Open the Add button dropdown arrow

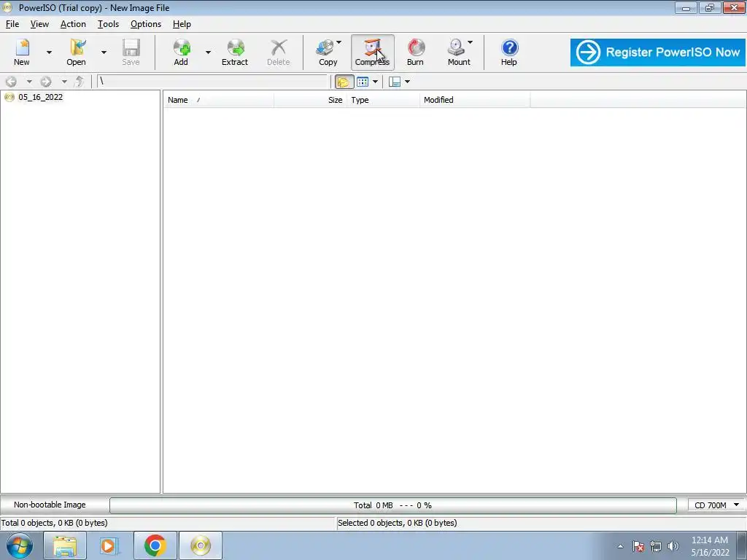click(x=208, y=52)
